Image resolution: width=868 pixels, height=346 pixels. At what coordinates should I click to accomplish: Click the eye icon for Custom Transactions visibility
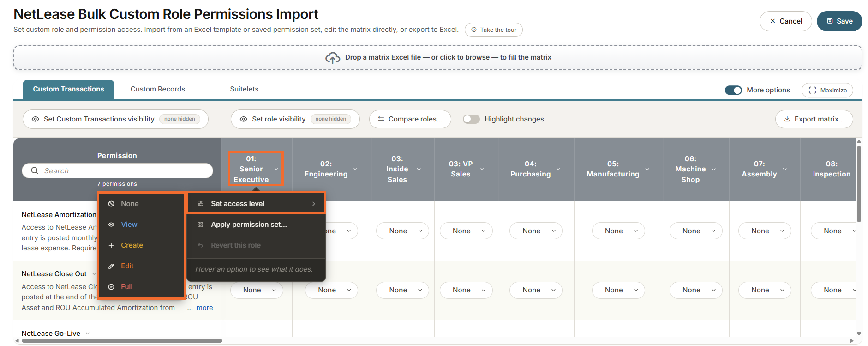(x=35, y=119)
